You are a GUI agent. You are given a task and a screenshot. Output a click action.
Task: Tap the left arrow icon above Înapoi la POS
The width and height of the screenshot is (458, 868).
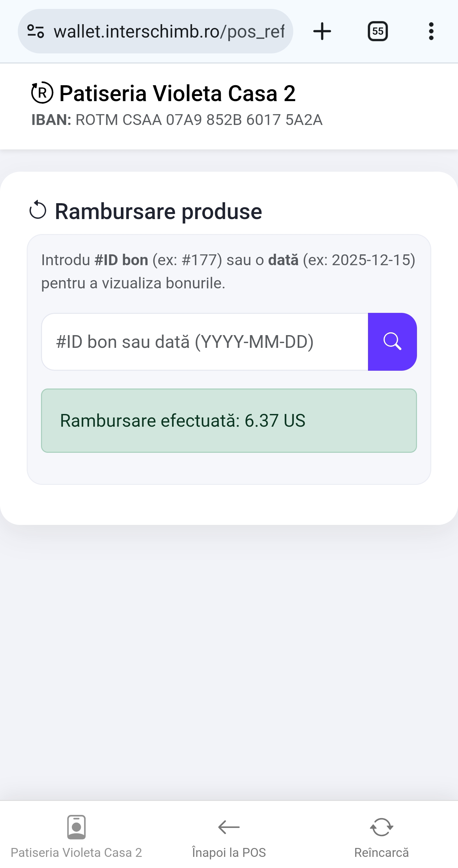point(229,827)
